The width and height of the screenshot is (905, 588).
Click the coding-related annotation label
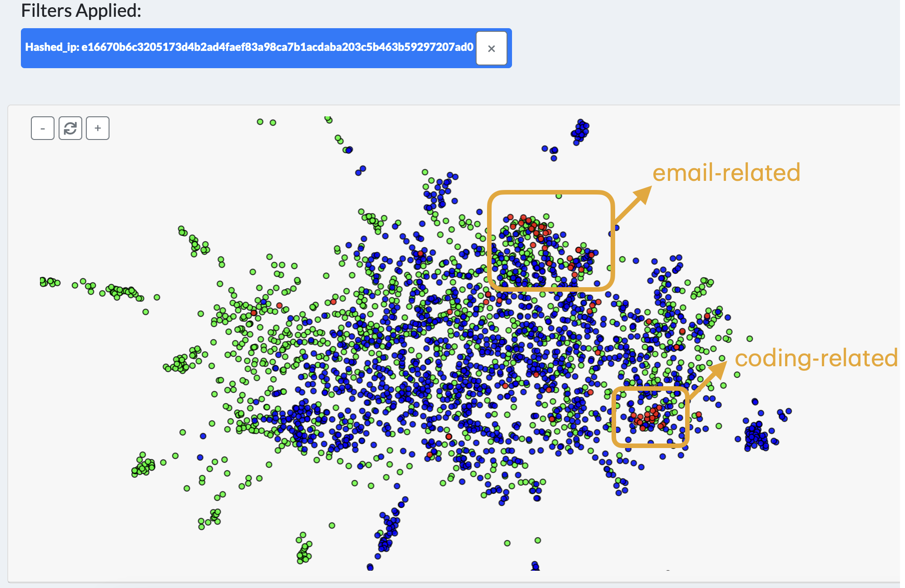coord(816,358)
